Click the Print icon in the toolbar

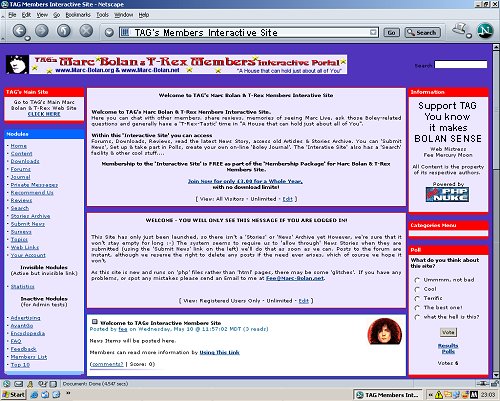pos(459,29)
